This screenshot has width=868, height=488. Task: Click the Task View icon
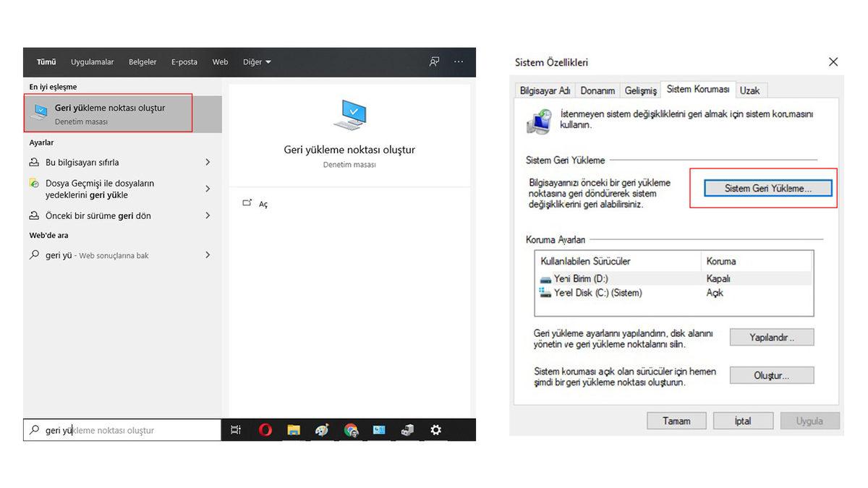236,430
